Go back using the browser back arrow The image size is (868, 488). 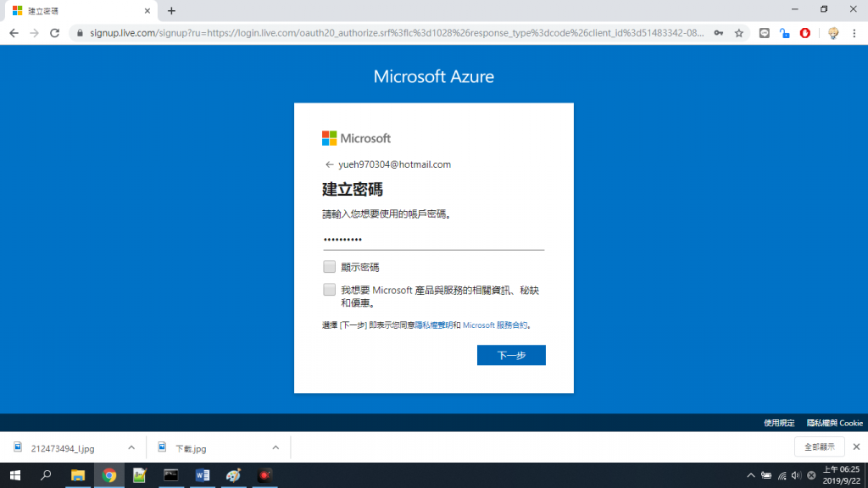coord(14,33)
